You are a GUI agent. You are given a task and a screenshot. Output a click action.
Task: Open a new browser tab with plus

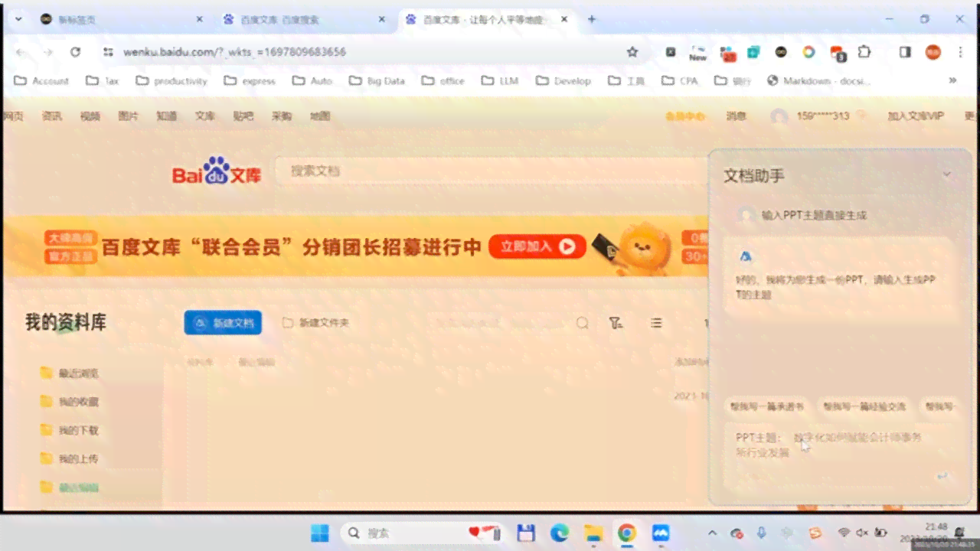click(x=591, y=19)
